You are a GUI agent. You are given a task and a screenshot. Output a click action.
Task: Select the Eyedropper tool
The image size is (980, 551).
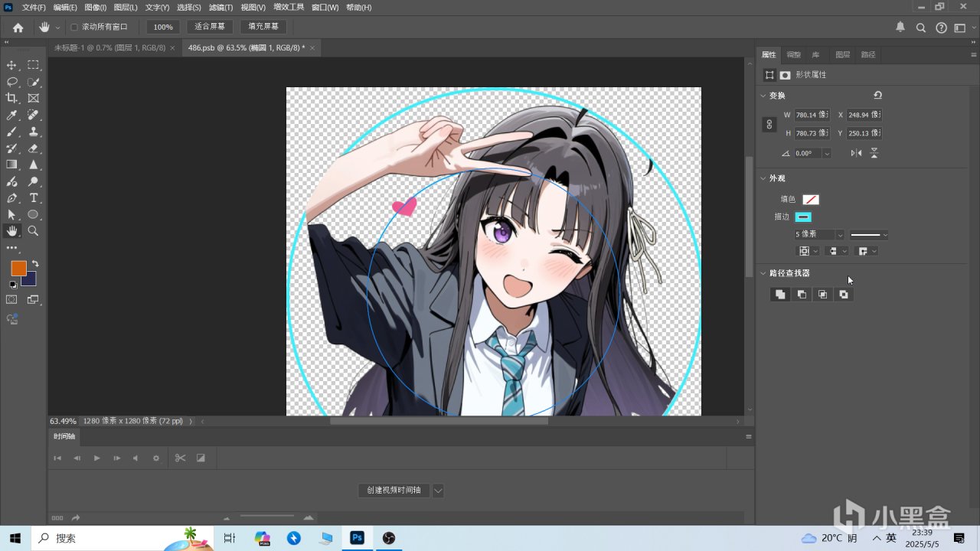pyautogui.click(x=11, y=115)
